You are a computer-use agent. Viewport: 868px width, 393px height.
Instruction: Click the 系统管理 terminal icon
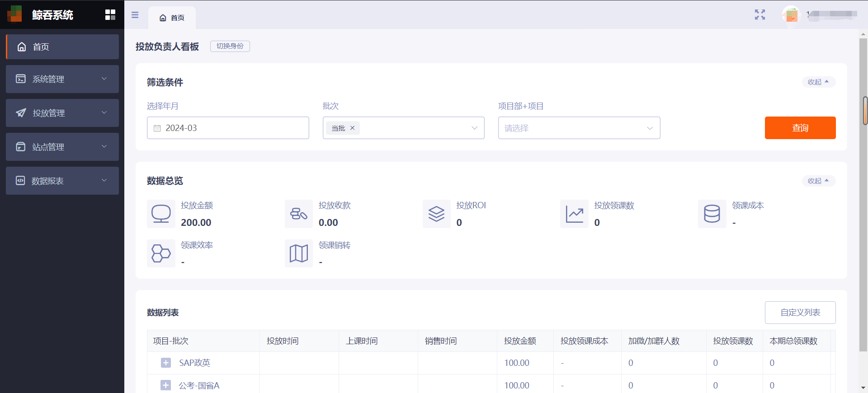pos(21,79)
